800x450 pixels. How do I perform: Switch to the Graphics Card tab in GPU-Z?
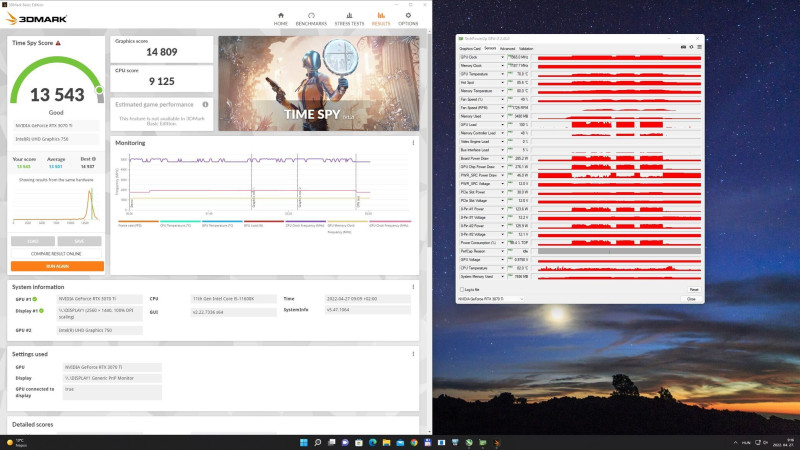click(x=470, y=48)
